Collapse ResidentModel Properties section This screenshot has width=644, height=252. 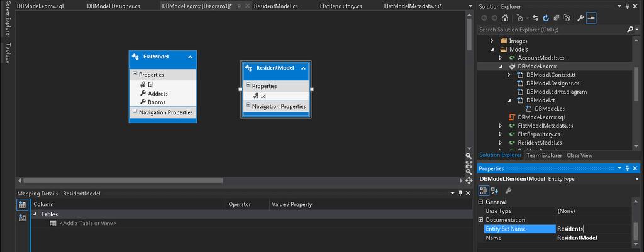[248, 85]
